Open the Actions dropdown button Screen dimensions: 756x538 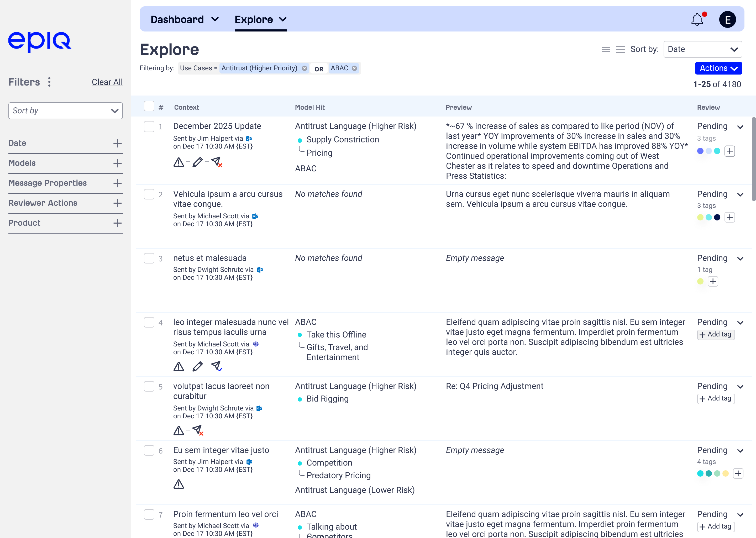click(718, 68)
